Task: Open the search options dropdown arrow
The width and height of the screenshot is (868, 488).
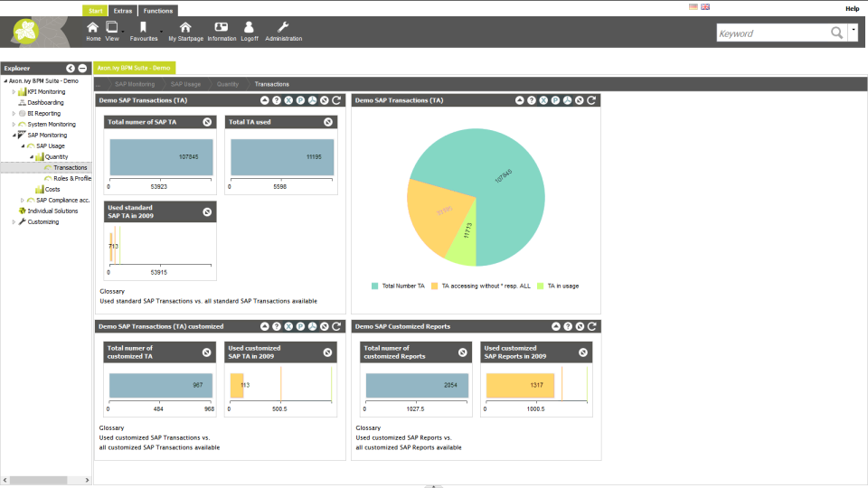Action: point(854,31)
